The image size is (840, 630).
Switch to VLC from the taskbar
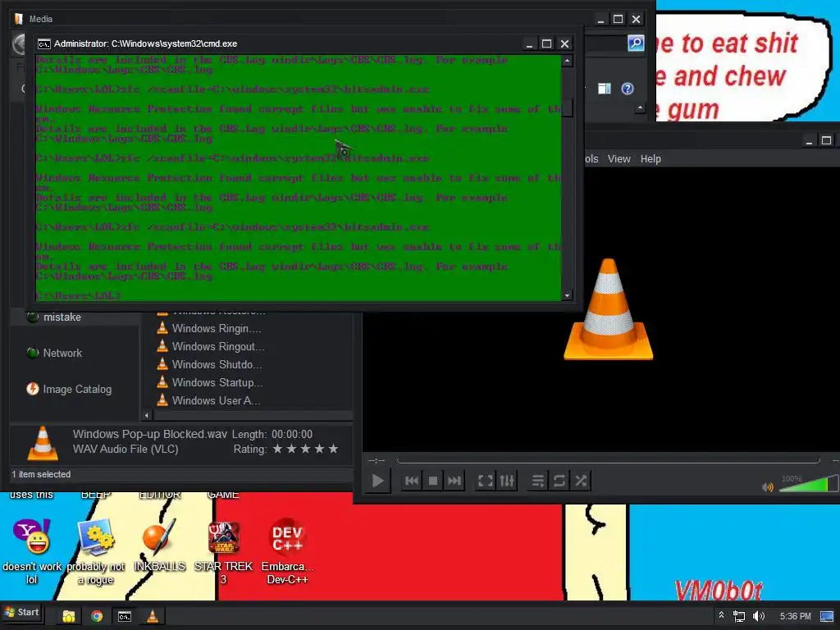point(153,616)
